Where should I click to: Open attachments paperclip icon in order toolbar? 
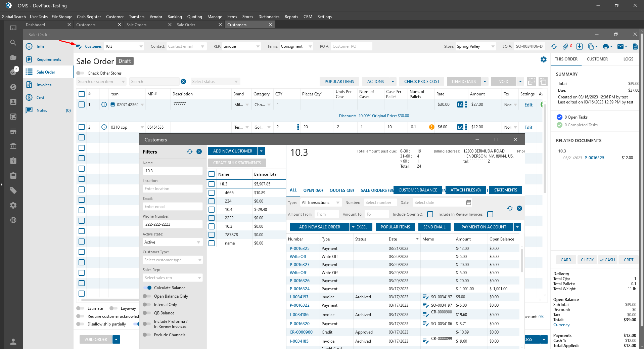[565, 46]
